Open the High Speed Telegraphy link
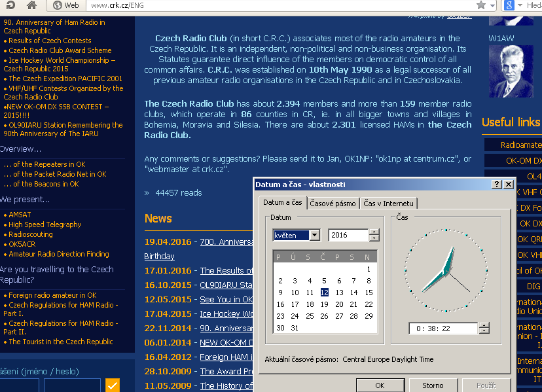This screenshot has width=542, height=392. point(45,224)
